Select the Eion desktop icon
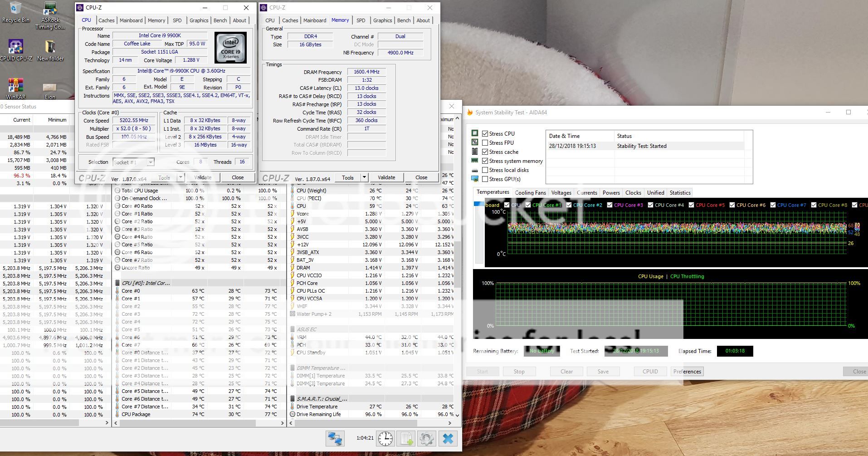The image size is (868, 456). pyautogui.click(x=50, y=91)
